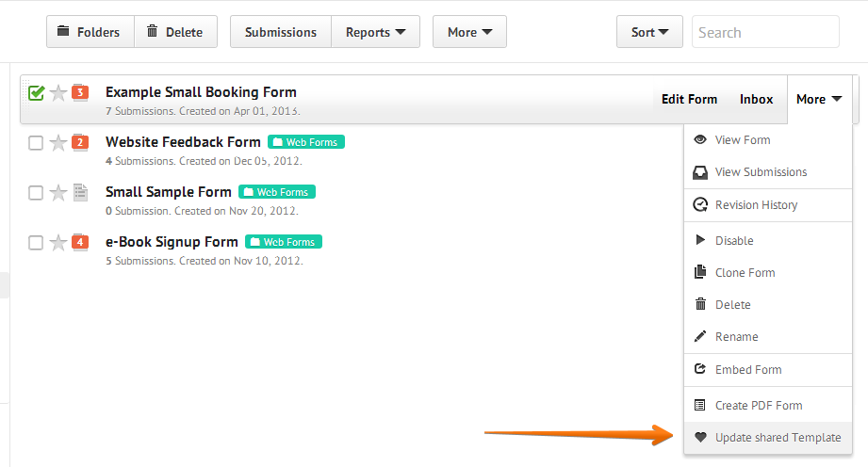
Task: Choose Create PDF Form menu entry
Action: pyautogui.click(x=758, y=406)
